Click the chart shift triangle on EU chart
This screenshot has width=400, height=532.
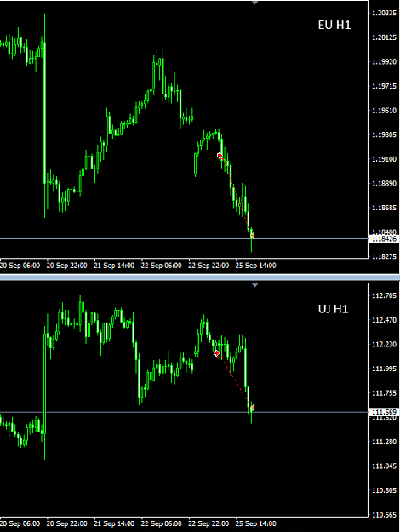coord(254,3)
